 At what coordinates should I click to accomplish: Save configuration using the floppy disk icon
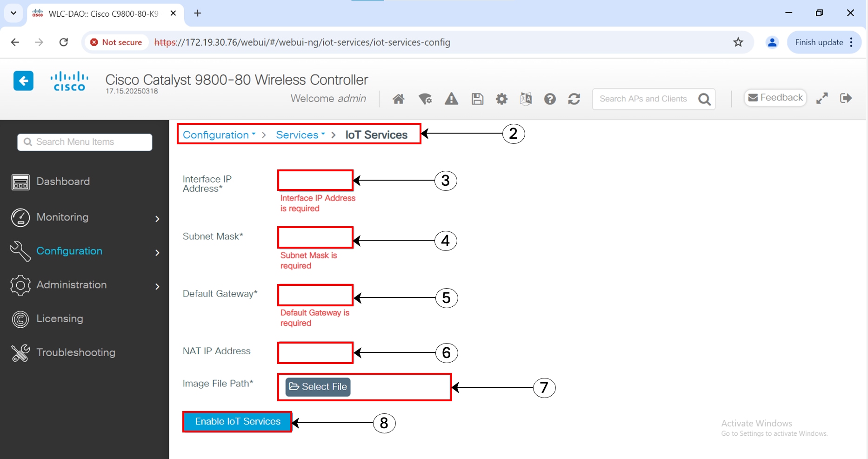(x=477, y=99)
